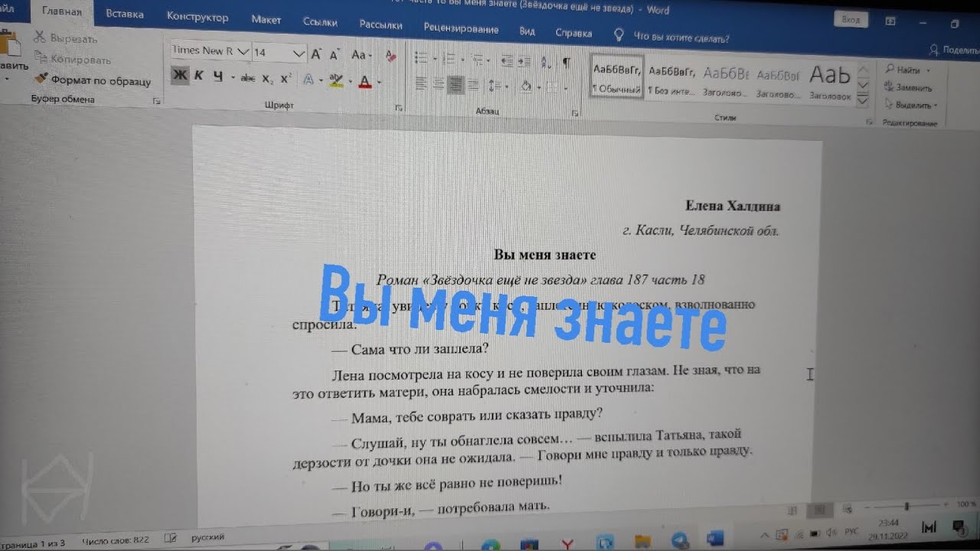Toggle bold formatting (Ж)

tap(180, 75)
